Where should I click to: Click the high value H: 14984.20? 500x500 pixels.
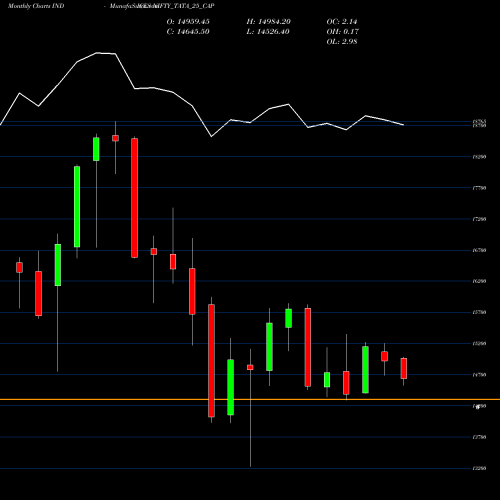(x=269, y=22)
